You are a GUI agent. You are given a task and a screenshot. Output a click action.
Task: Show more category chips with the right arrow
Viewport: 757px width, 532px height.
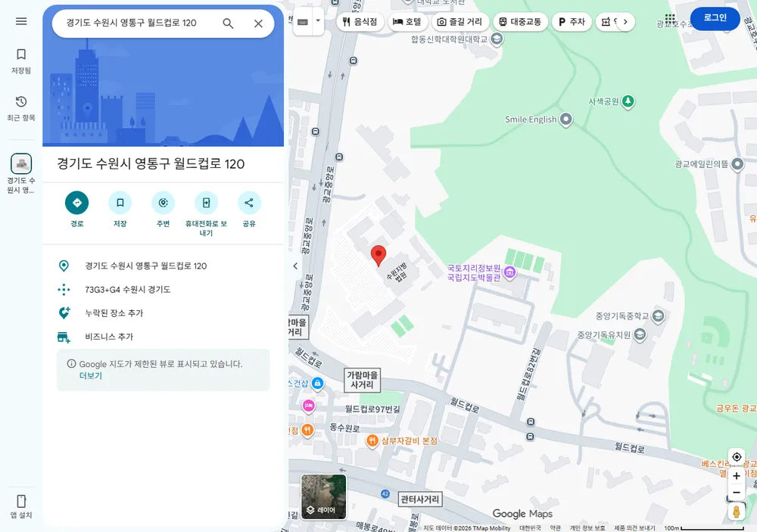click(x=625, y=22)
